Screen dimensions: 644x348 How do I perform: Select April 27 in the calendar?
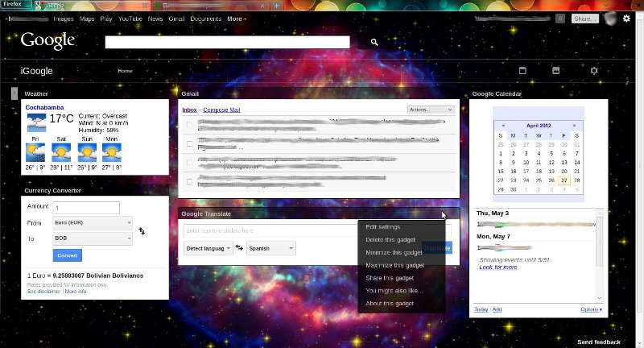[x=564, y=180]
